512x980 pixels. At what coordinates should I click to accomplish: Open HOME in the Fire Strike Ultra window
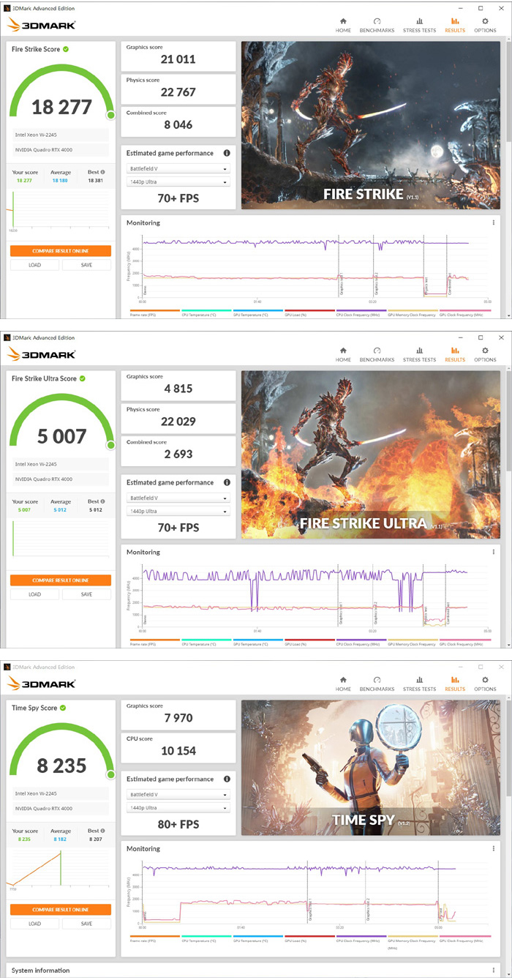tap(343, 355)
